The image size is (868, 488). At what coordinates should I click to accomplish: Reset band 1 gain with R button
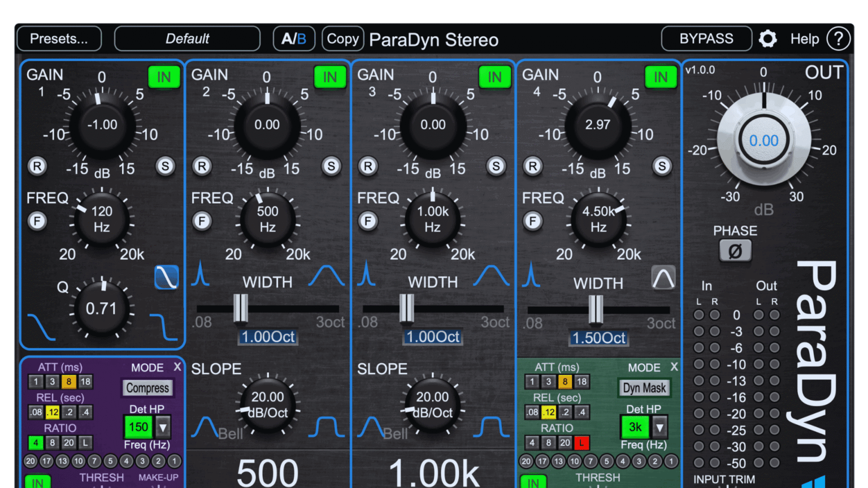(x=37, y=166)
